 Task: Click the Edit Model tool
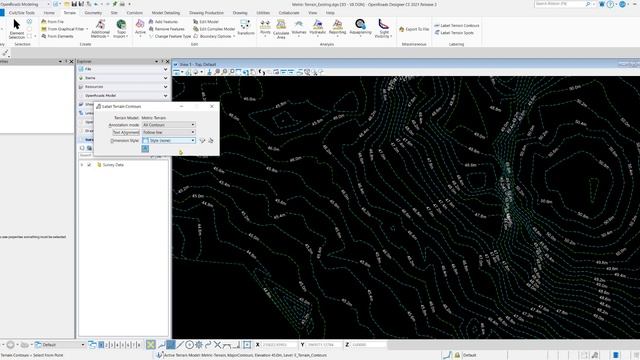(206, 22)
